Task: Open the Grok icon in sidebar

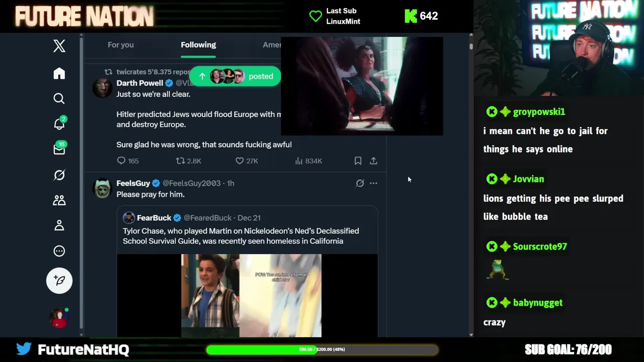Action: 59,175
